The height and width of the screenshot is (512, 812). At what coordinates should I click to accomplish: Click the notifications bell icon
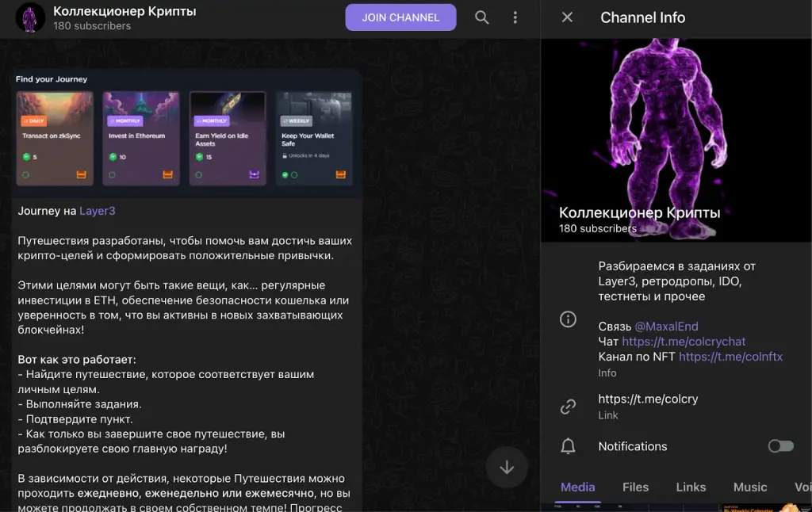point(568,445)
